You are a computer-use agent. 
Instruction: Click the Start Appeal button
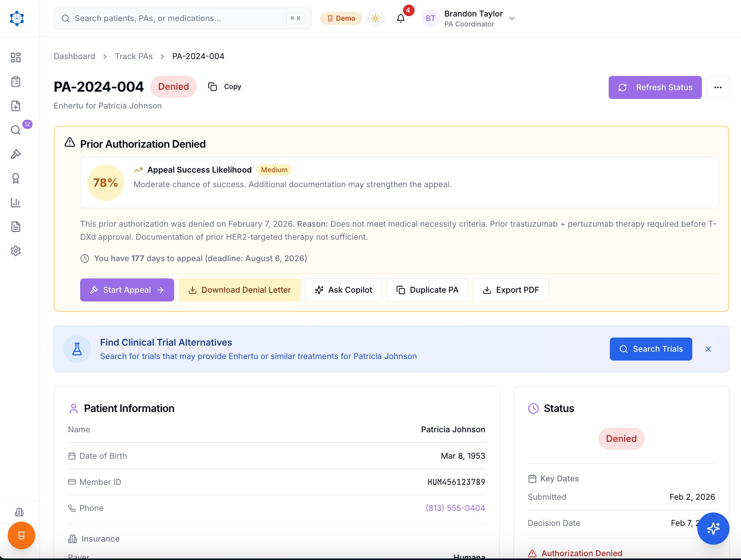[x=127, y=290]
